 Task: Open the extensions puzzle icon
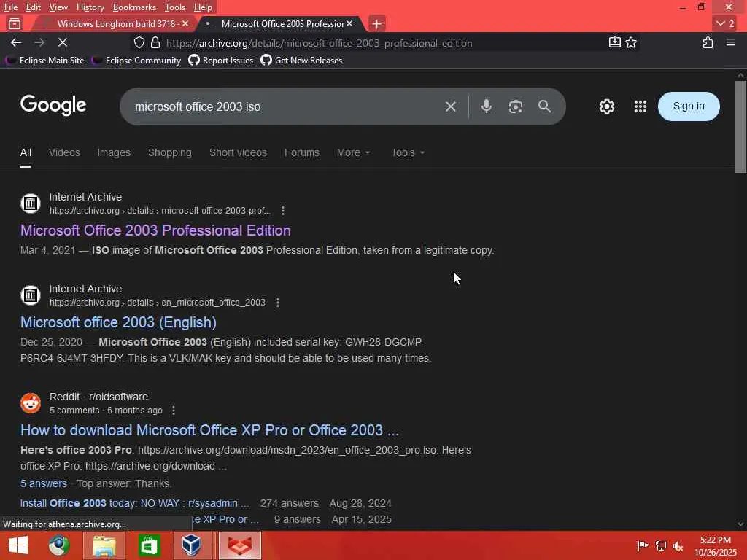[708, 42]
